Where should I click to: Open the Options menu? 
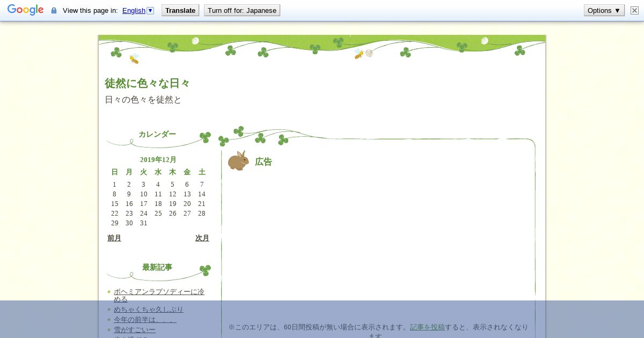tap(604, 10)
